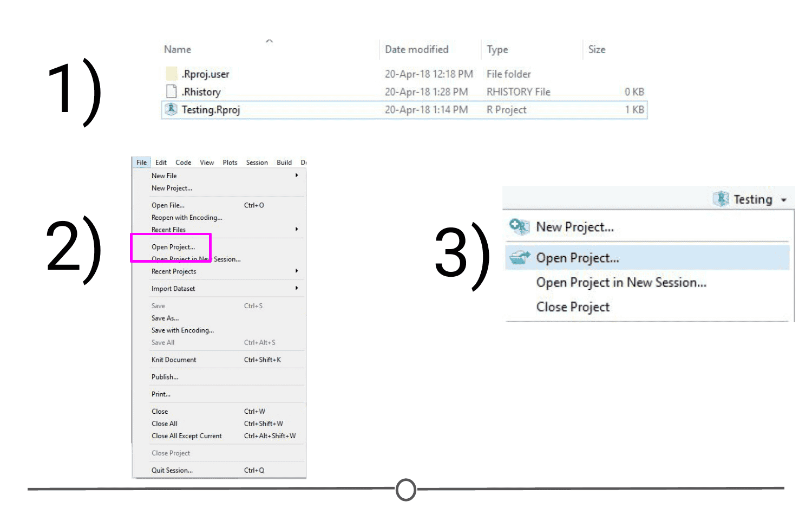Click the Testing project R icon
This screenshot has height=508, width=812.
(721, 199)
